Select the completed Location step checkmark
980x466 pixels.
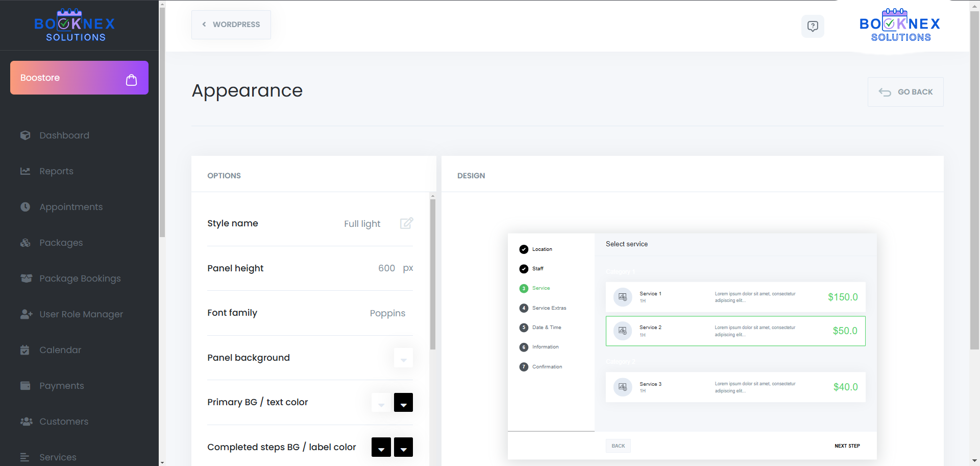point(524,249)
